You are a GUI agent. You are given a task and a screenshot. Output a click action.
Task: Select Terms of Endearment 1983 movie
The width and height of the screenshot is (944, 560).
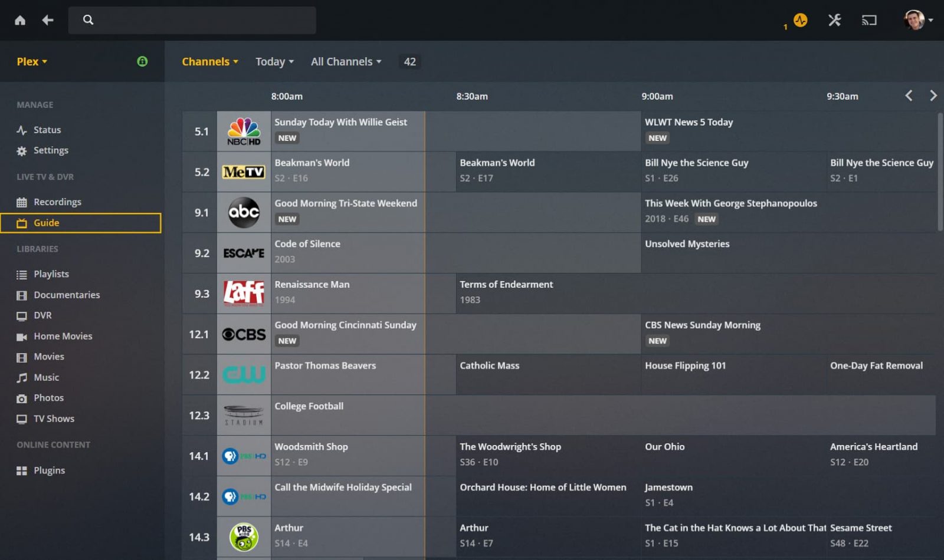(696, 294)
